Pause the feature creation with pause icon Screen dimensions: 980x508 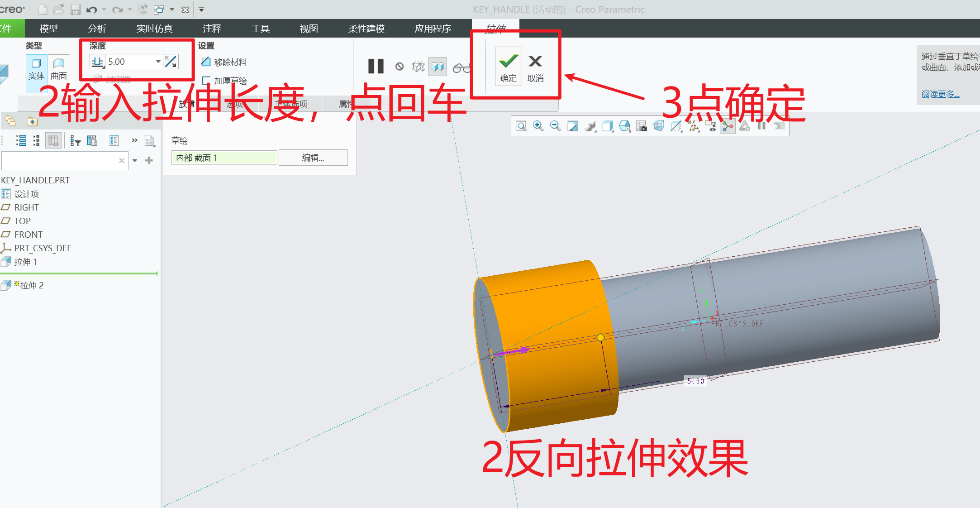click(x=376, y=67)
